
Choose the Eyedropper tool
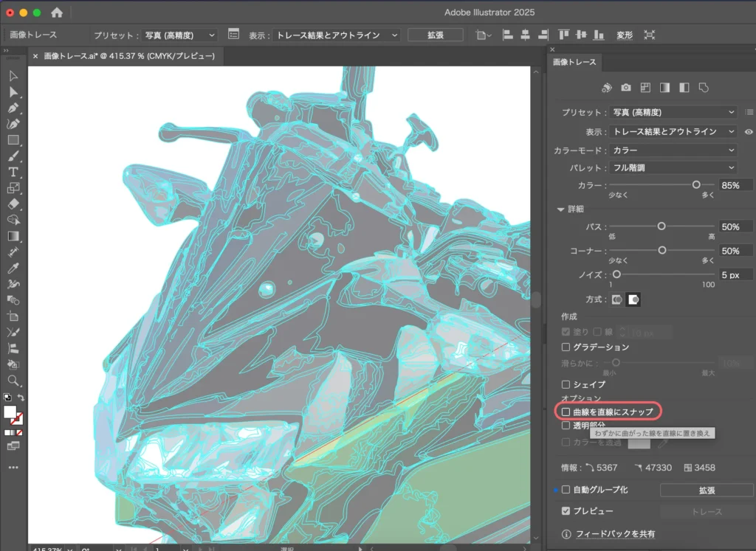13,268
